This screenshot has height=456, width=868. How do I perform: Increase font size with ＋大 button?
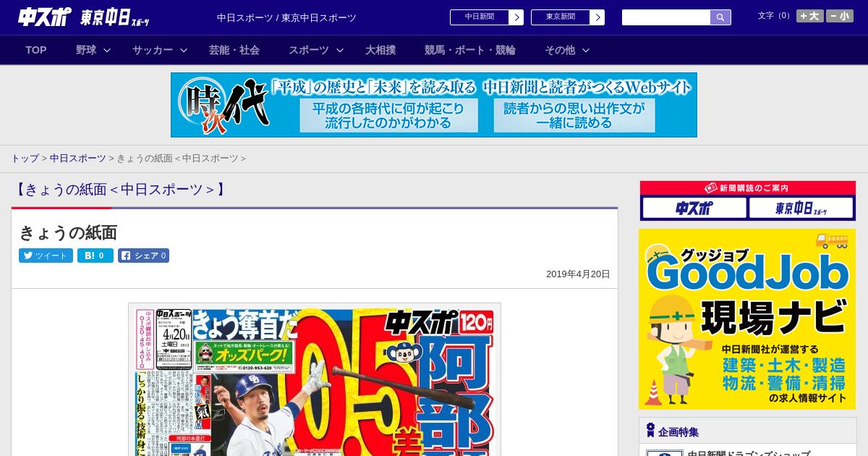(810, 16)
